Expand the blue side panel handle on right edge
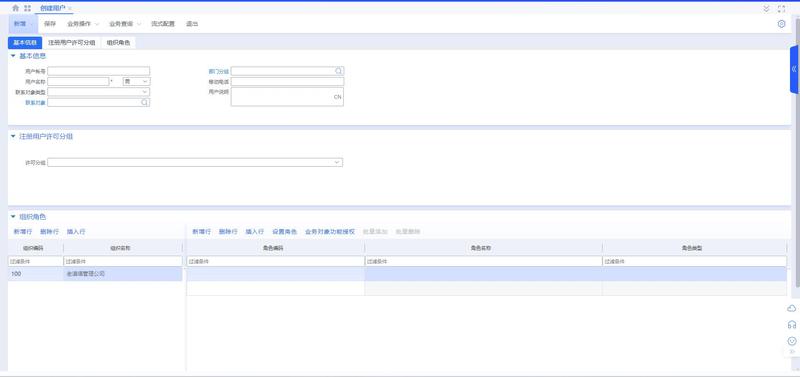800x377 pixels. tap(794, 69)
